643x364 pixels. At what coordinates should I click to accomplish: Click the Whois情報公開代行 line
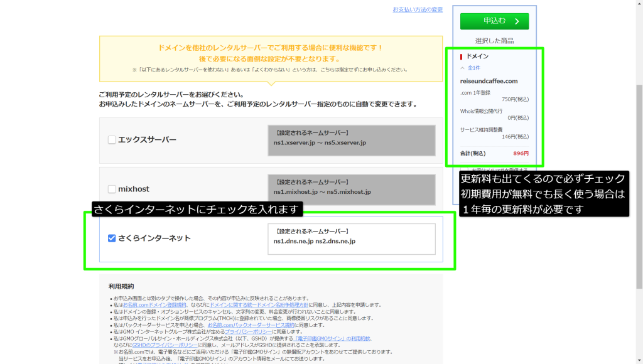click(481, 111)
